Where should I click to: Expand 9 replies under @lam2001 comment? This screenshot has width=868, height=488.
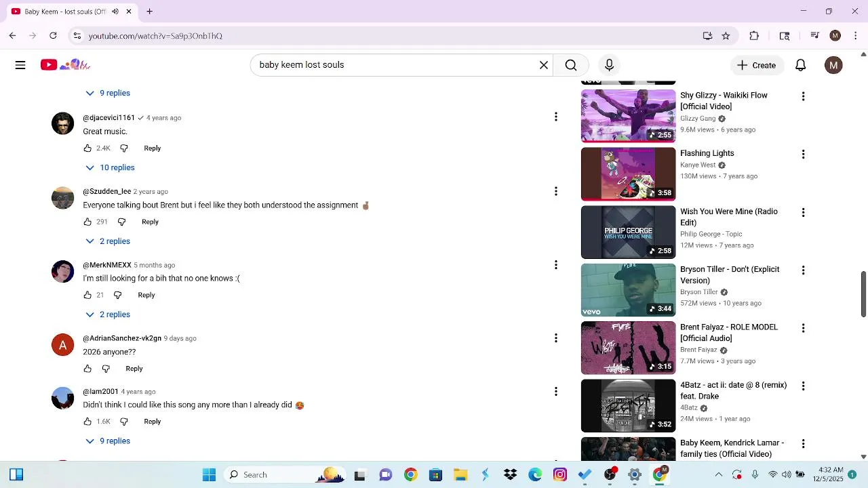coord(108,441)
